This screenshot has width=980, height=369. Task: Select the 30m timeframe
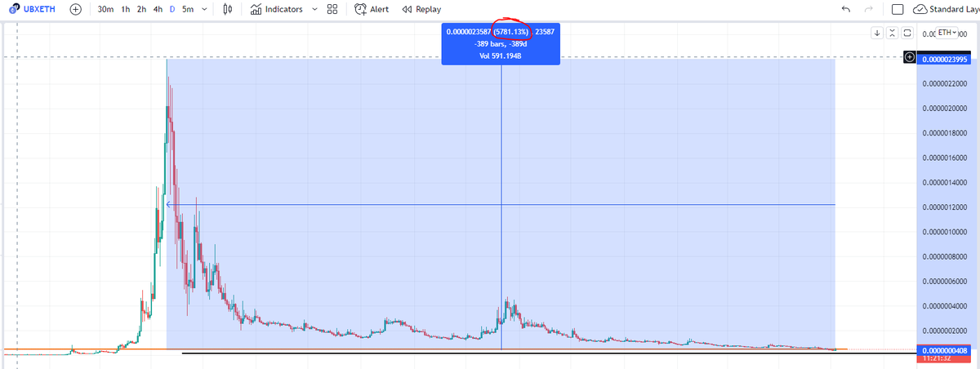pos(105,9)
